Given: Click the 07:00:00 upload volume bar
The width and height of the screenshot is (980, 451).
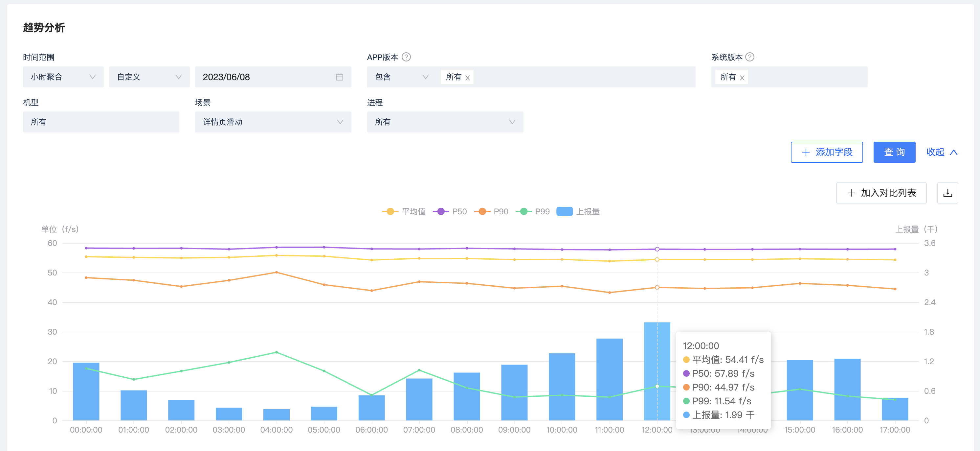Looking at the screenshot, I should pos(419,400).
